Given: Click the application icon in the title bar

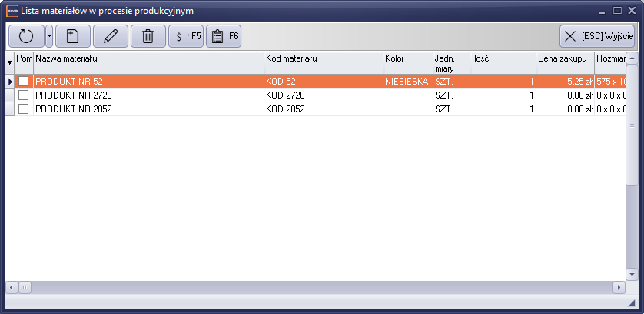Looking at the screenshot, I should coord(12,11).
